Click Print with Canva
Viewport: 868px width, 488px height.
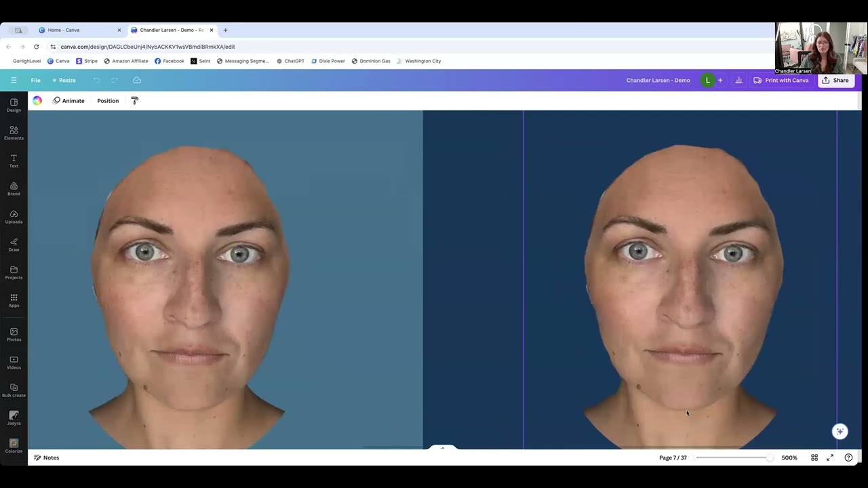click(x=781, y=80)
